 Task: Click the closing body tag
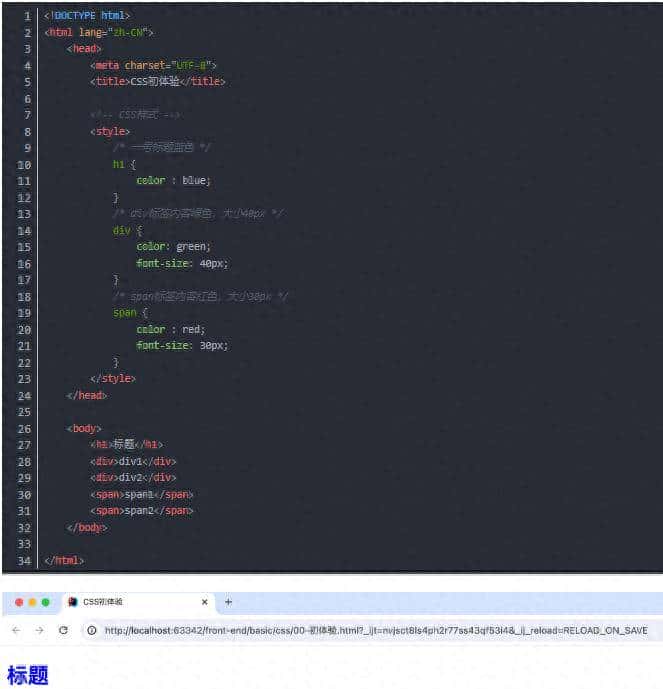tap(87, 527)
